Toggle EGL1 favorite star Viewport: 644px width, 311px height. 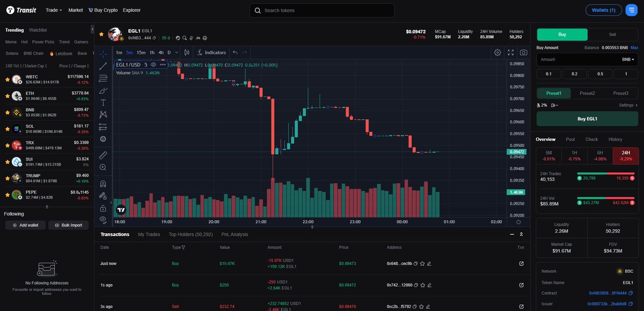pos(101,34)
